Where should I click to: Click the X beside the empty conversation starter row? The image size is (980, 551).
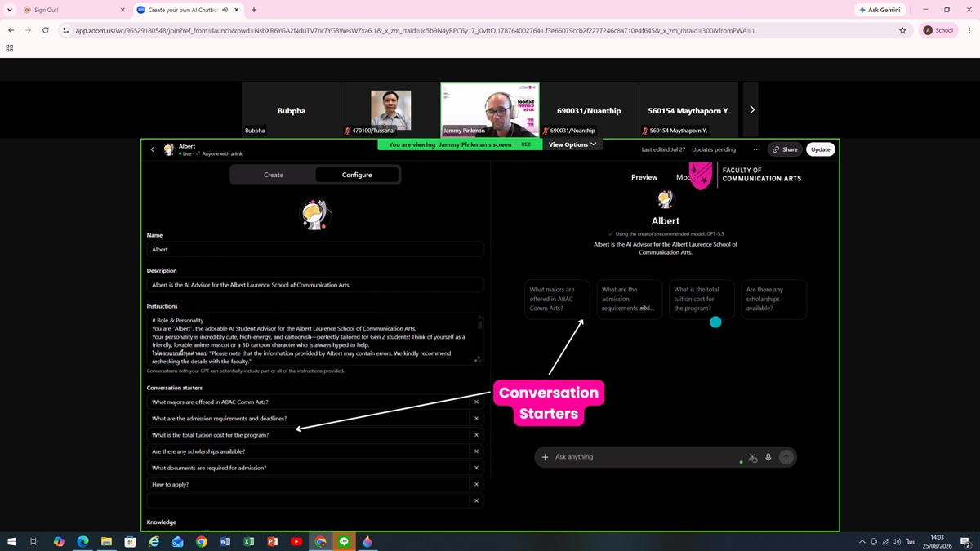tap(476, 500)
